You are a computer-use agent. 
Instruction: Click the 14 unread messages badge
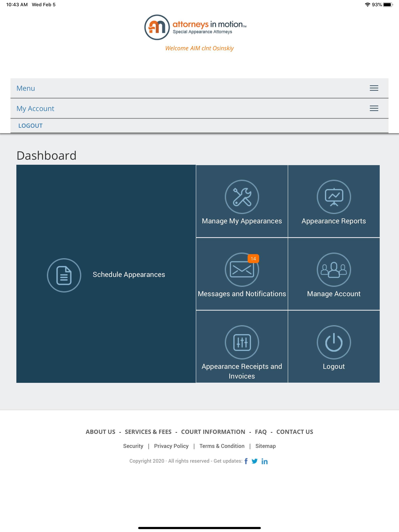[253, 259]
